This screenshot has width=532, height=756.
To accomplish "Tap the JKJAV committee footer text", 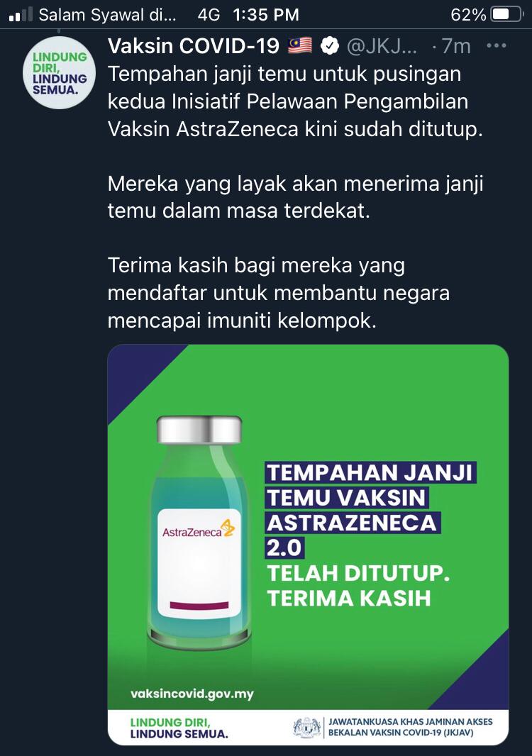I will (411, 727).
